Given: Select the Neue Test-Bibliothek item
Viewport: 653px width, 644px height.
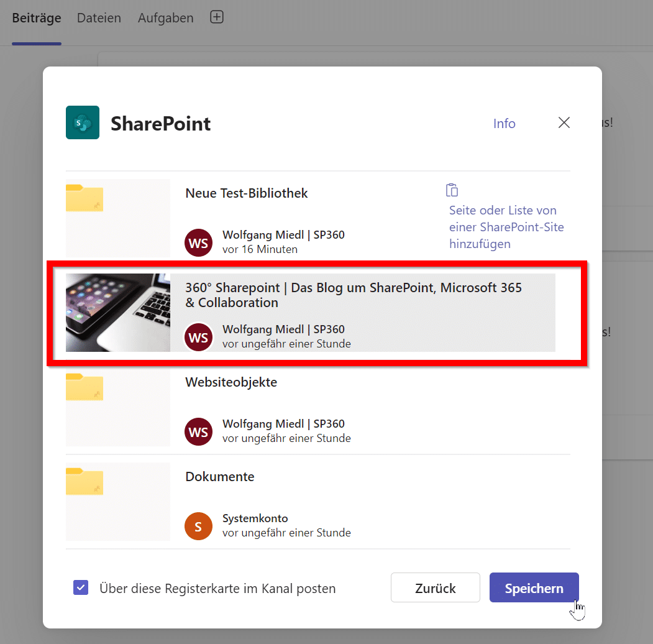Looking at the screenshot, I should [x=247, y=193].
